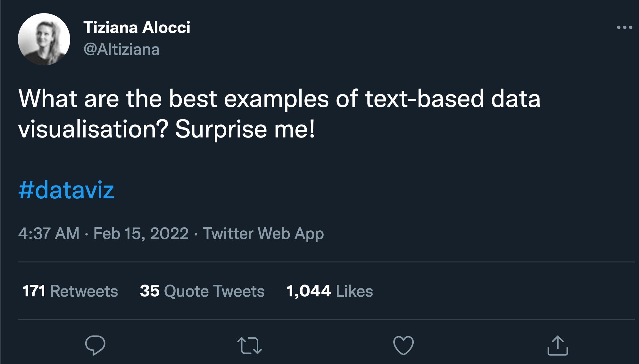Click the 4:37 AM timestamp
This screenshot has height=364, width=639.
pos(49,233)
